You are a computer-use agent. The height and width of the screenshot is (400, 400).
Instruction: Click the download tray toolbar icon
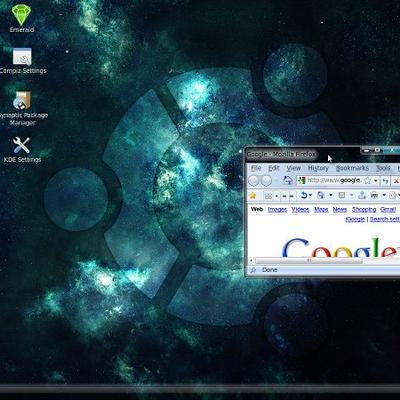362,196
